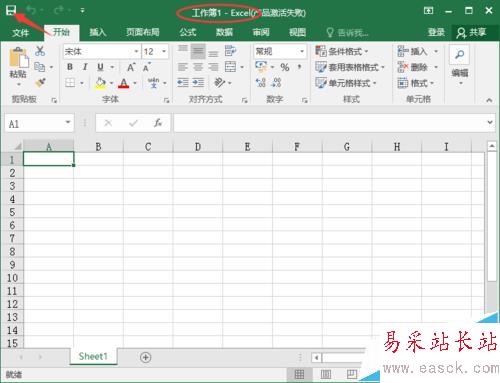Image resolution: width=500 pixels, height=383 pixels.
Task: Click the Decrease Indent icon
Action: point(183,82)
